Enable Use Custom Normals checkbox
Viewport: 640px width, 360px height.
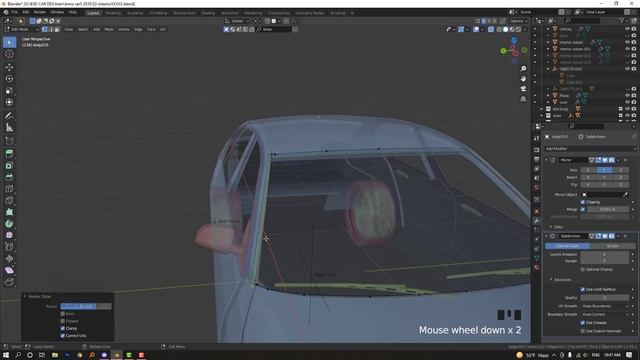point(582,331)
